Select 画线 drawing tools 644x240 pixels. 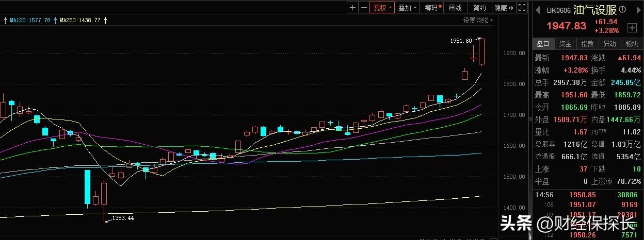pyautogui.click(x=455, y=8)
